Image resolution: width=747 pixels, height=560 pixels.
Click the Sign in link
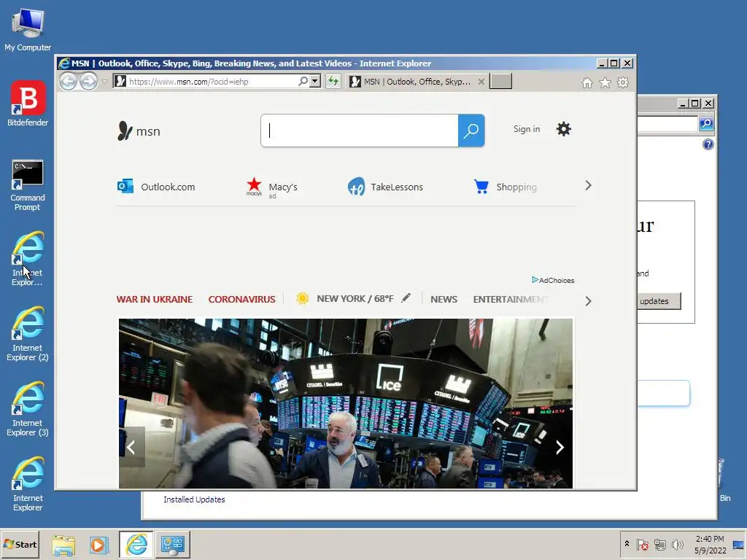coord(527,129)
